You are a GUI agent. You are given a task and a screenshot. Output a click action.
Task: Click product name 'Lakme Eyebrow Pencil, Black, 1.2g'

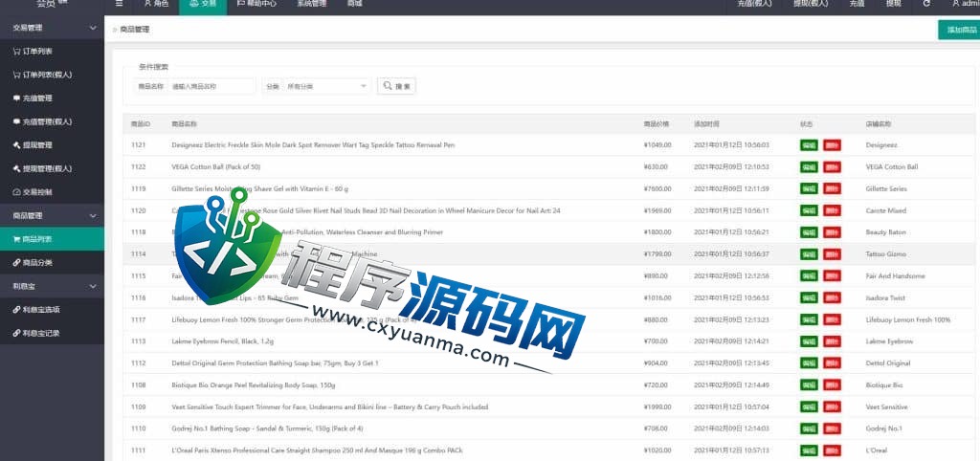pyautogui.click(x=222, y=341)
